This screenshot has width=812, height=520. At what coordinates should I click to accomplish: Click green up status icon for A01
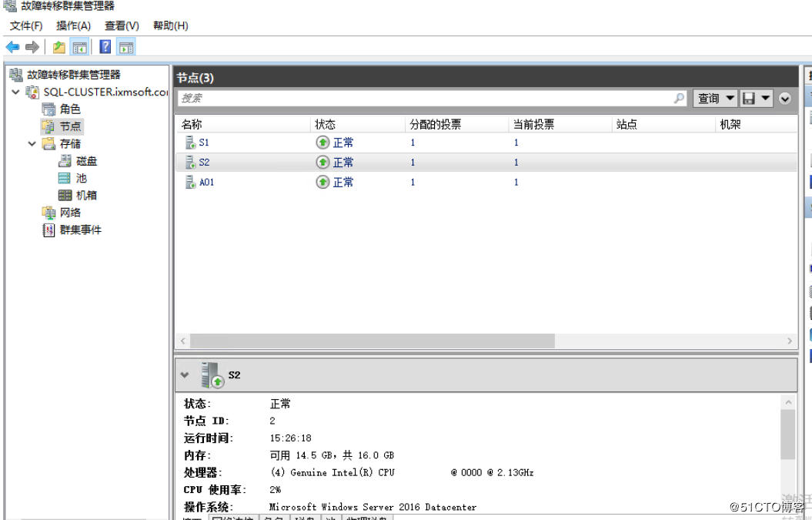click(x=322, y=182)
